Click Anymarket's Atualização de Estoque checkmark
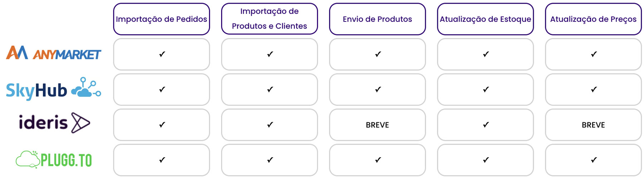Image resolution: width=644 pixels, height=189 pixels. pyautogui.click(x=486, y=54)
